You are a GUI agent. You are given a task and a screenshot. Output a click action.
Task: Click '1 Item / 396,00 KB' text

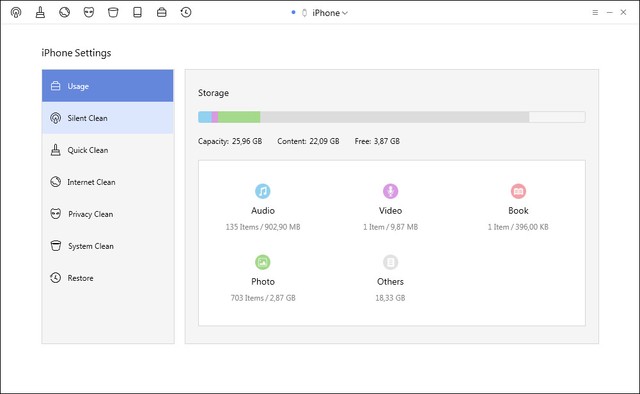[518, 227]
